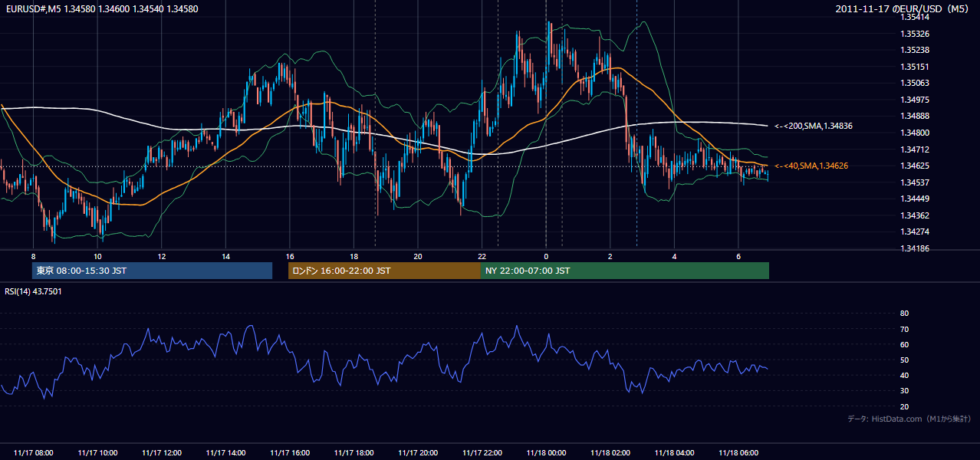Click price level 1.35238 on the axis

(x=915, y=50)
